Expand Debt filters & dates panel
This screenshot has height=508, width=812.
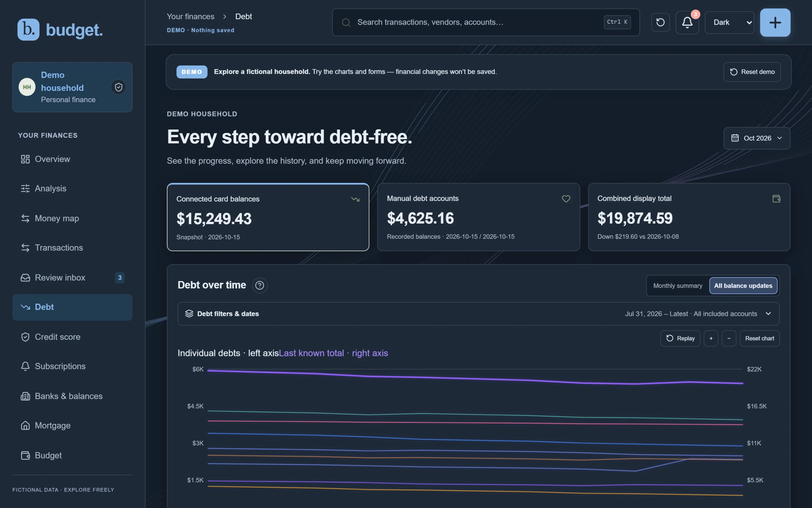[x=478, y=314]
